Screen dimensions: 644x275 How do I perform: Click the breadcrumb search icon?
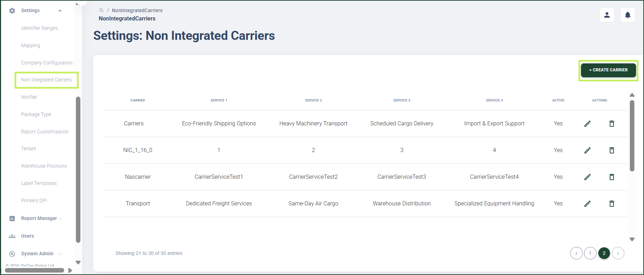pos(101,10)
